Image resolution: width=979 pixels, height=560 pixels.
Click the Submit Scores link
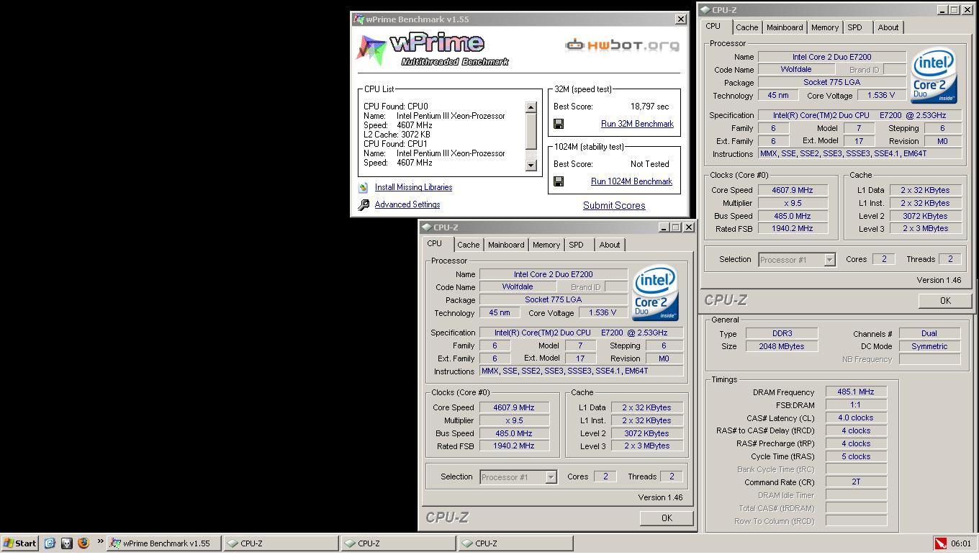click(614, 205)
